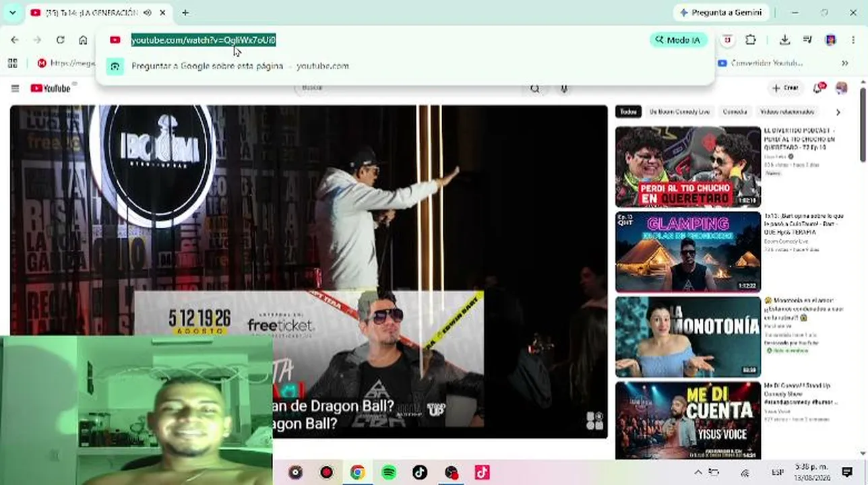Viewport: 868px width, 485px height.
Task: Open the black TikTok taskbar icon
Action: (x=420, y=472)
